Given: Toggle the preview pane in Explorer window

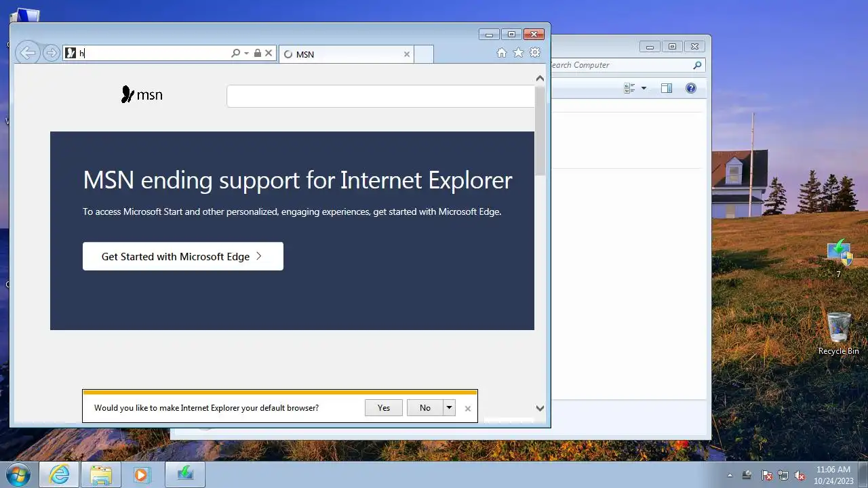Looking at the screenshot, I should (667, 88).
